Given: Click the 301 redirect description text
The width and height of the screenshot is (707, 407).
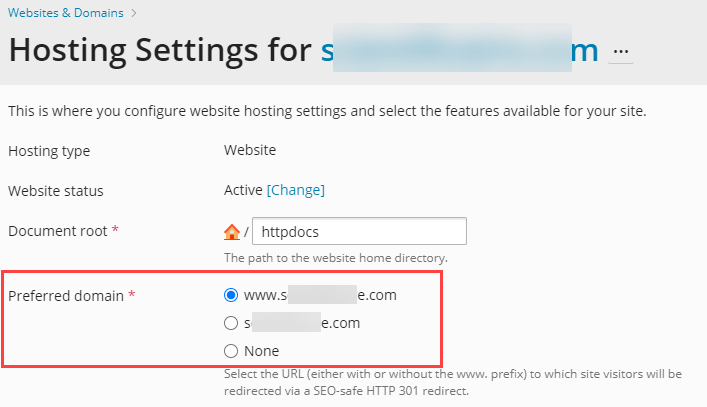Looking at the screenshot, I should tap(452, 381).
